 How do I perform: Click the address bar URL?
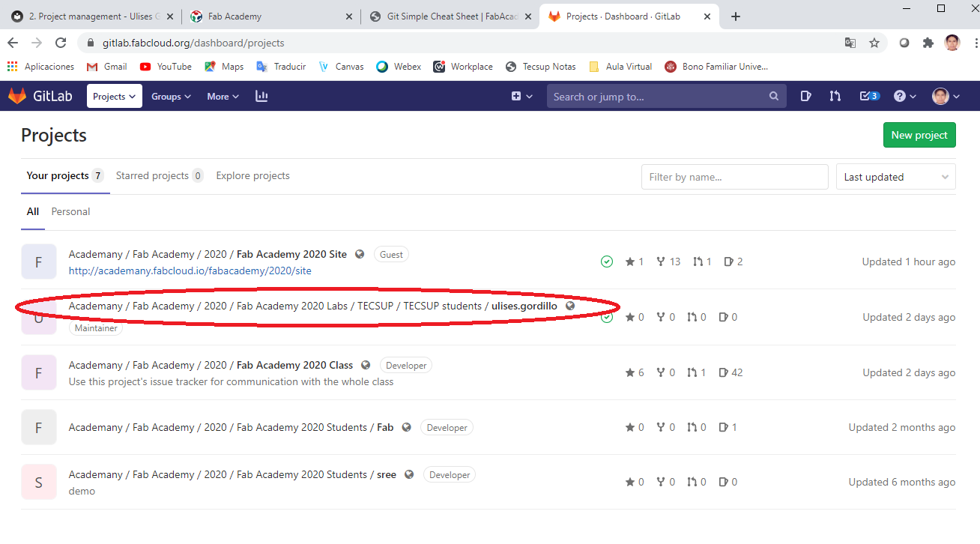click(193, 43)
